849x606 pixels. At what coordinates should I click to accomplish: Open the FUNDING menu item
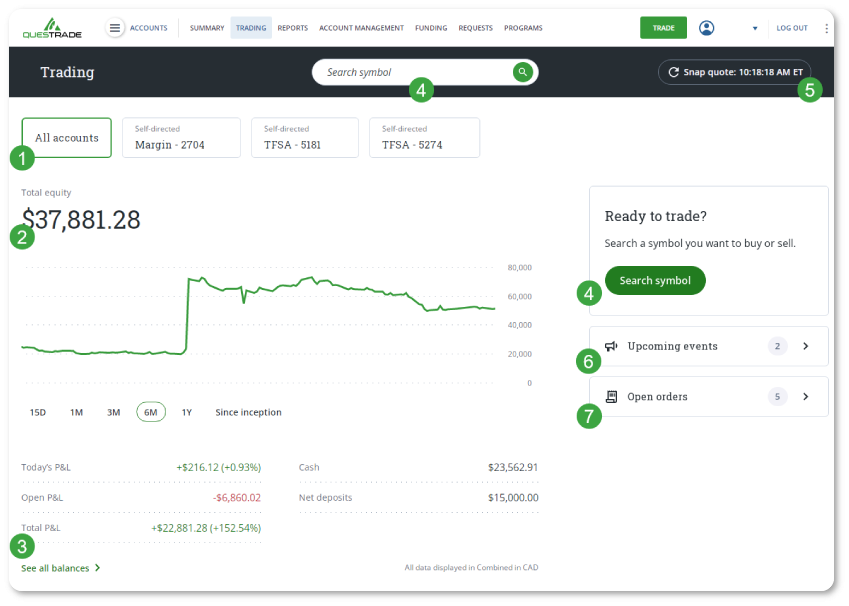(430, 27)
